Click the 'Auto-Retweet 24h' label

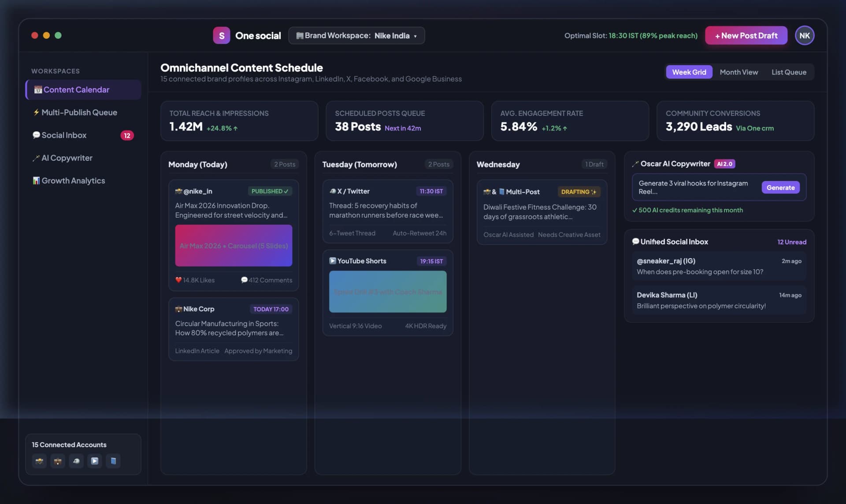[x=419, y=233]
